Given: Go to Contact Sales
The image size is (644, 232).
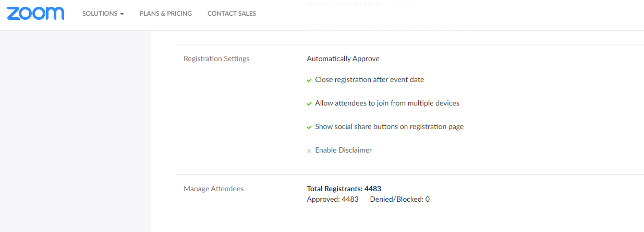Looking at the screenshot, I should [x=232, y=14].
